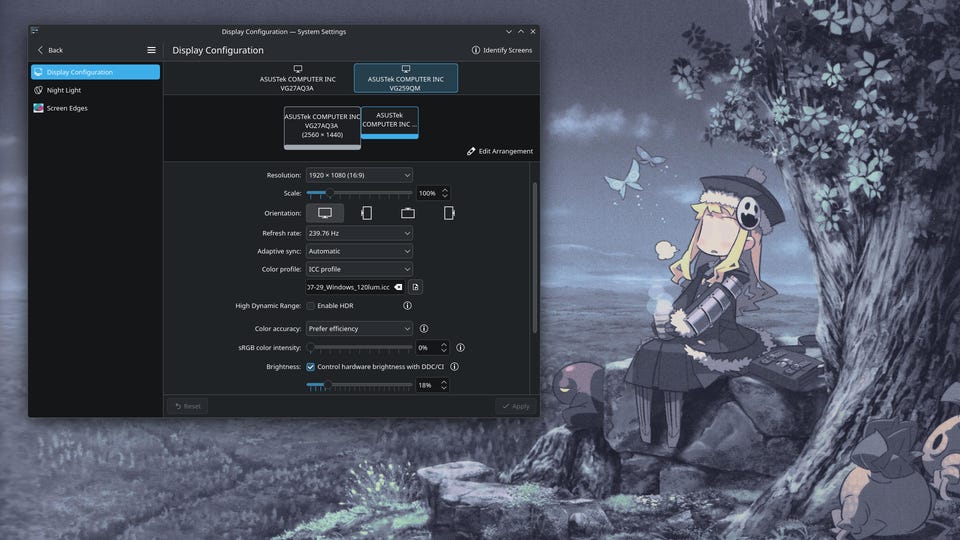
Task: Browse for an ICC profile file
Action: click(415, 287)
